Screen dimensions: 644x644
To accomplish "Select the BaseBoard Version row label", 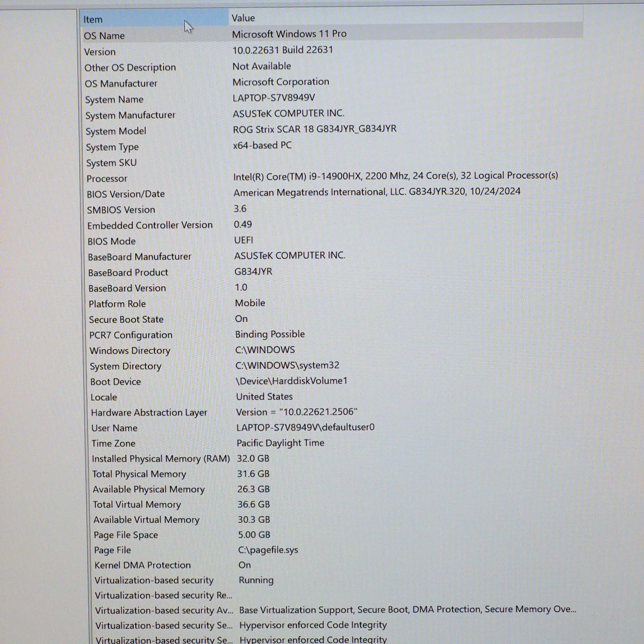I will tap(127, 289).
